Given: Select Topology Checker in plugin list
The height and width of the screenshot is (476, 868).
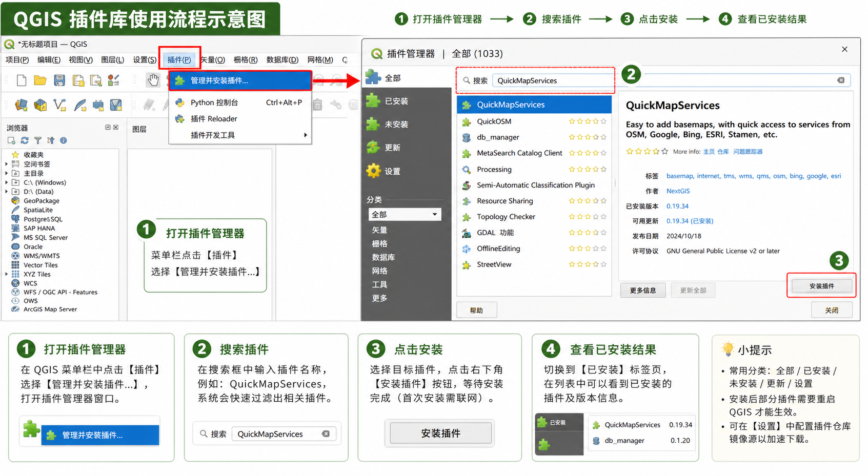Looking at the screenshot, I should coord(534,217).
